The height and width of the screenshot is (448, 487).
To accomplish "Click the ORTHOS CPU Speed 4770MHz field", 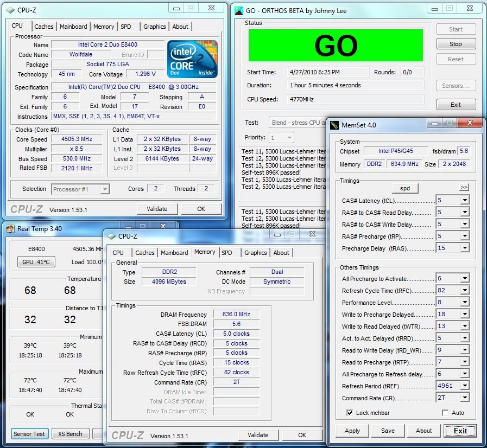I will [355, 99].
